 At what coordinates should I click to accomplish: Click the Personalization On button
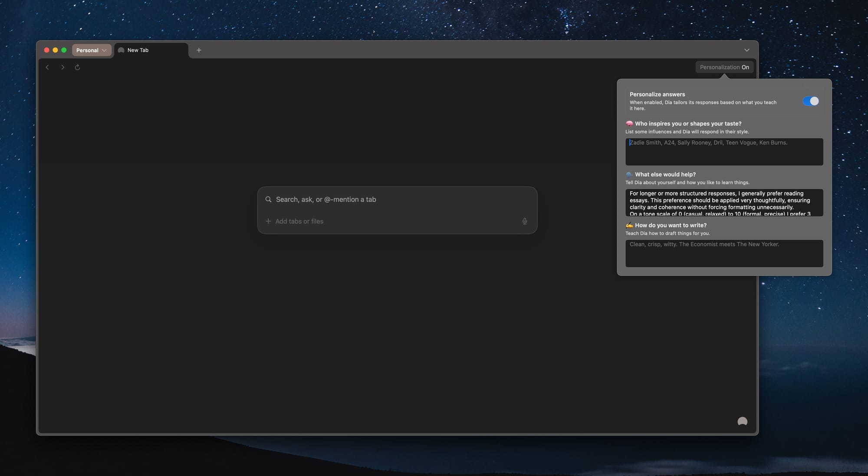(724, 67)
